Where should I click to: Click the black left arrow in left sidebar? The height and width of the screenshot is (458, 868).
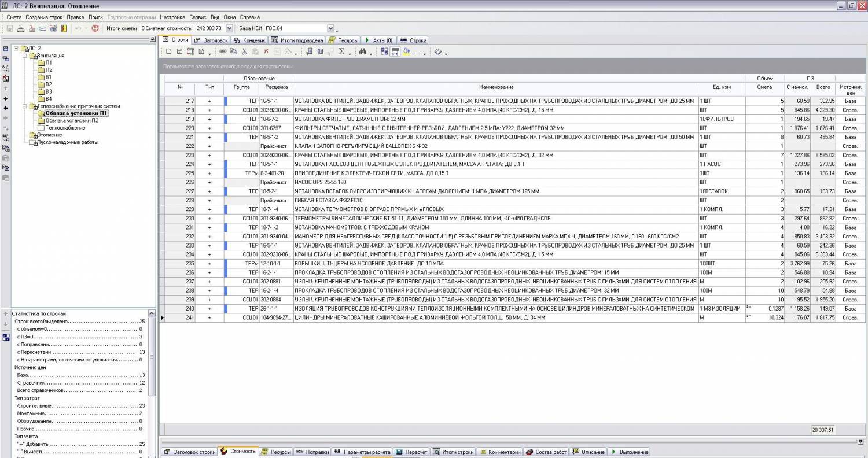point(6,108)
